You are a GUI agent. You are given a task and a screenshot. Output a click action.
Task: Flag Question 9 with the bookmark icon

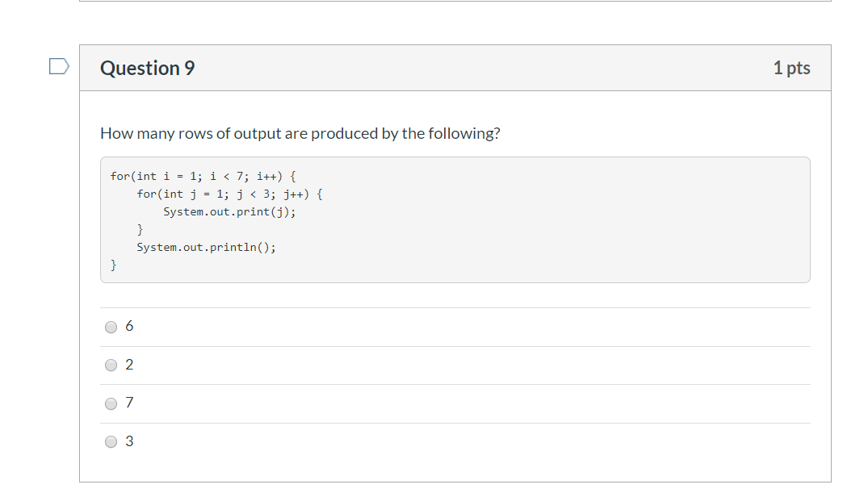point(59,66)
